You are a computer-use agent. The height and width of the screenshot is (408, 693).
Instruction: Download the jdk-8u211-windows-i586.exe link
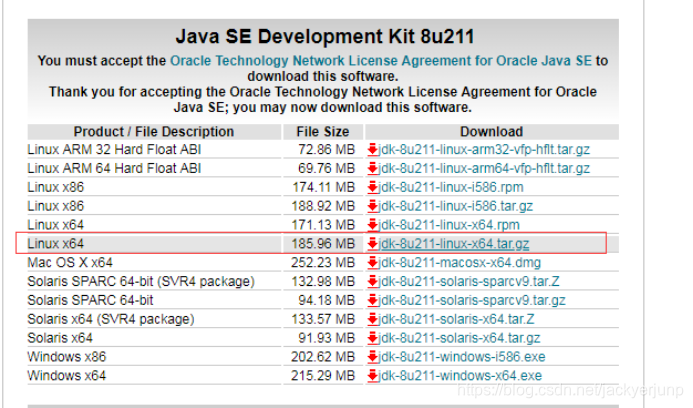(x=462, y=357)
